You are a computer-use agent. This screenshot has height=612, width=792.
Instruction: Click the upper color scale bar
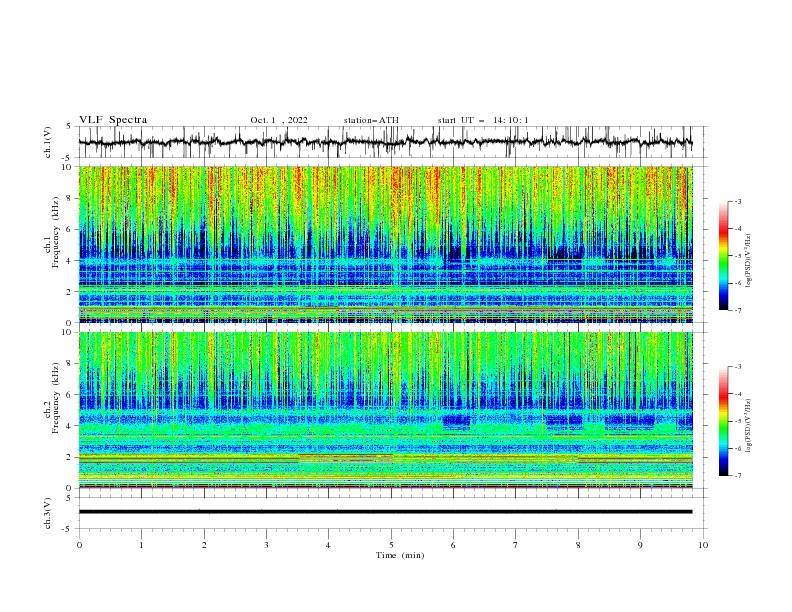[x=724, y=256]
